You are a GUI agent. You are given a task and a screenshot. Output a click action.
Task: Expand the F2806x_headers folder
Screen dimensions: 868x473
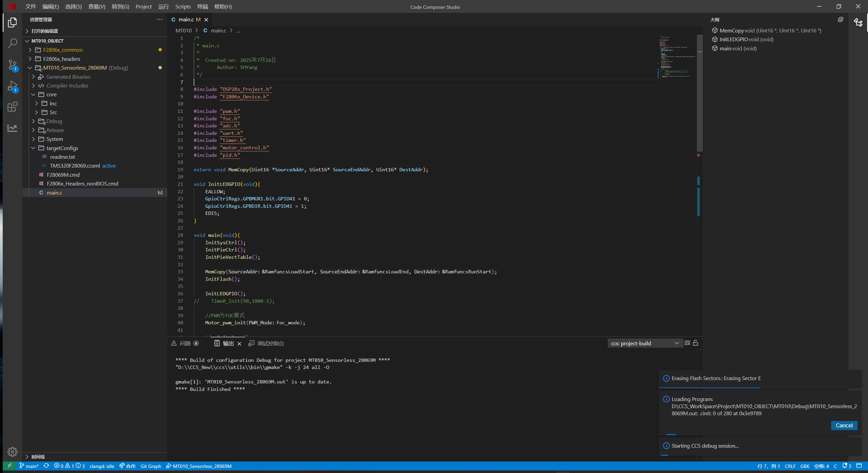pos(62,59)
